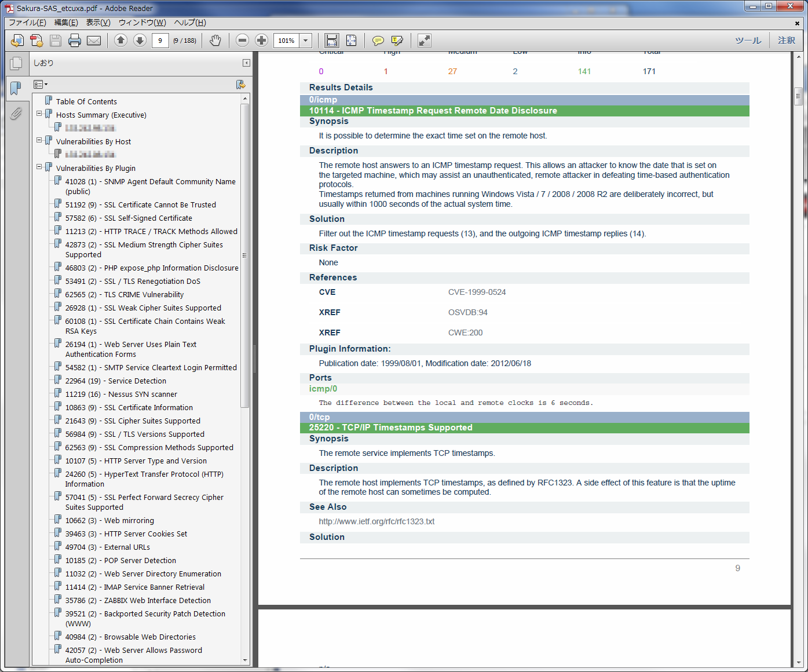Open the ファイル(F) menu
The image size is (808, 672).
pyautogui.click(x=27, y=23)
